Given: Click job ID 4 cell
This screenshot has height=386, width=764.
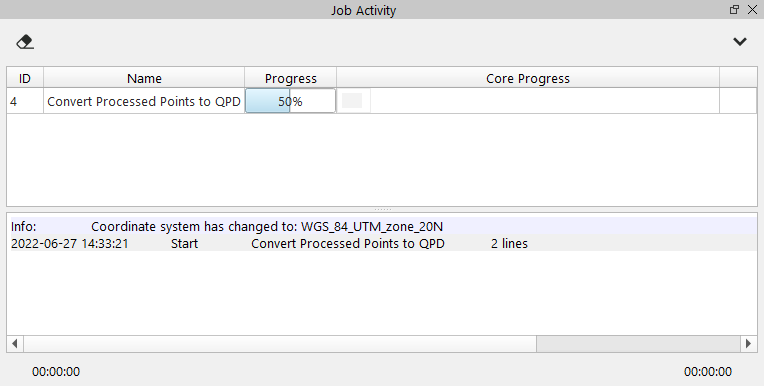Looking at the screenshot, I should tap(25, 101).
